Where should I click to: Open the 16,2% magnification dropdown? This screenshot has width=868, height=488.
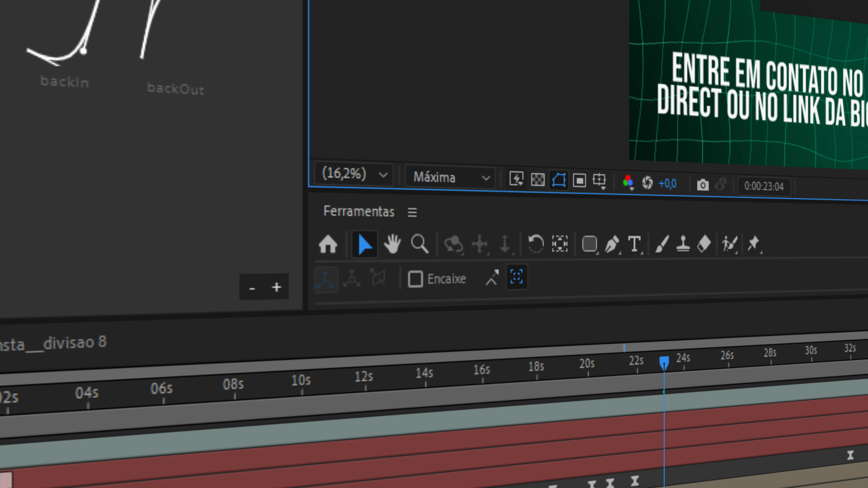pyautogui.click(x=354, y=174)
